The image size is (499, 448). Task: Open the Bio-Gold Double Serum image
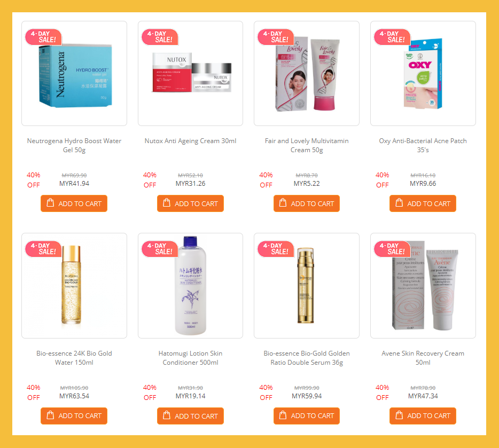[307, 286]
